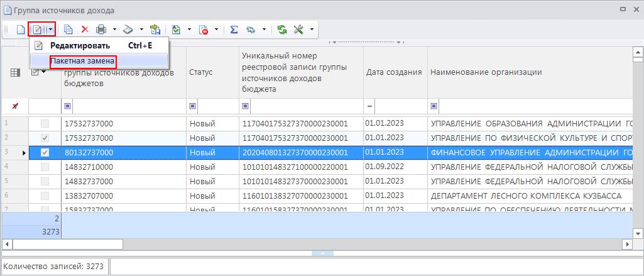This screenshot has width=644, height=276.
Task: Click horizontal scrollbar right arrow
Action: [627, 245]
